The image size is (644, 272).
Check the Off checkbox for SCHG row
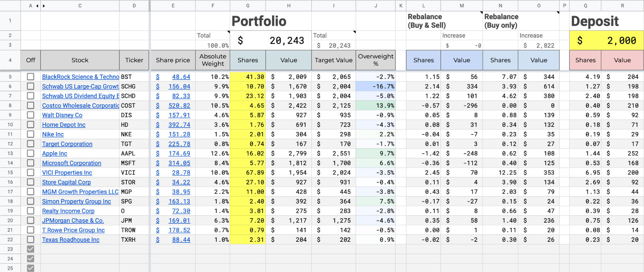[31, 86]
